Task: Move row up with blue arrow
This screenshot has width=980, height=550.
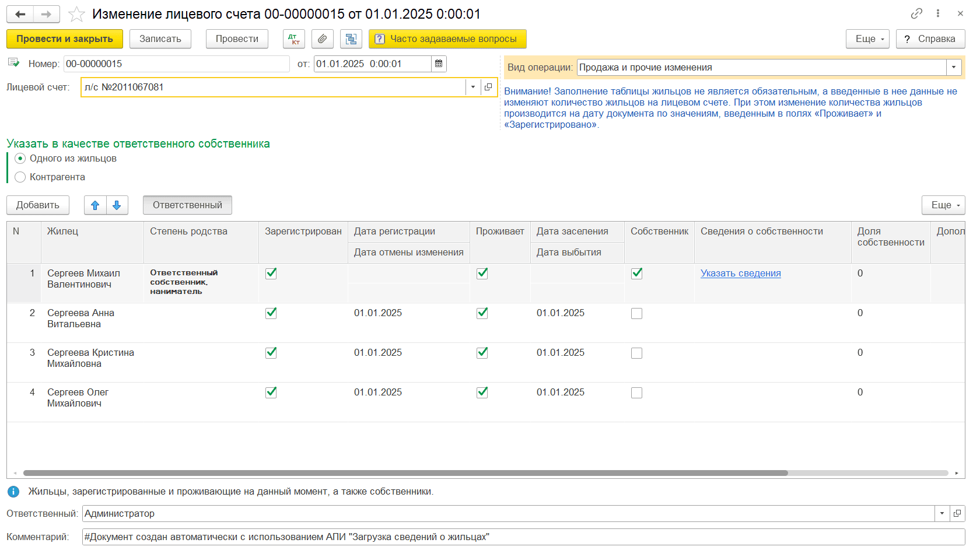Action: (x=95, y=205)
